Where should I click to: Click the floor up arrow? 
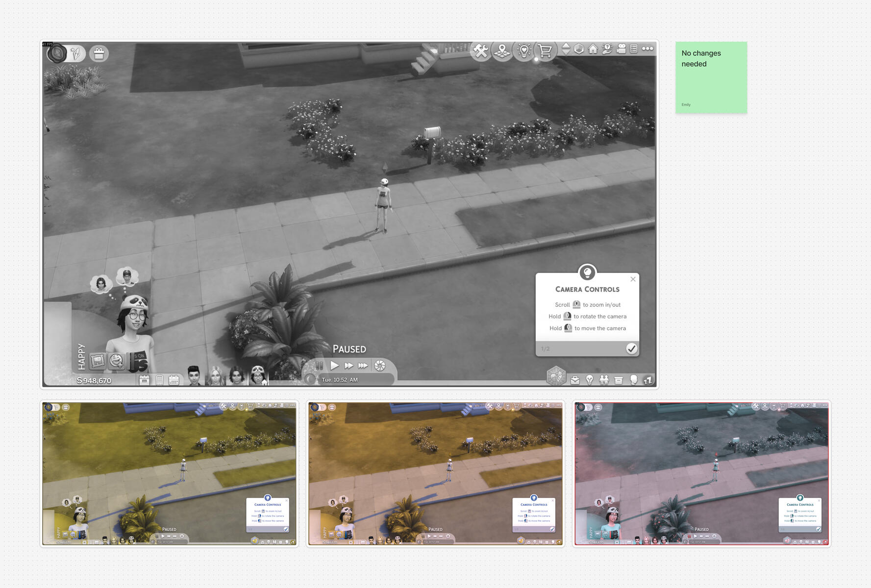(x=566, y=45)
